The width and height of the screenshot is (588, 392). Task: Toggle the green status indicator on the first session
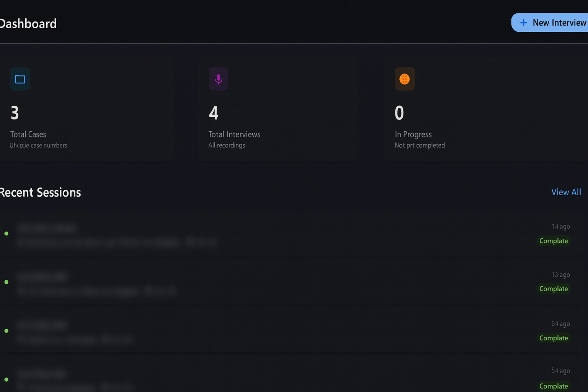[6, 234]
